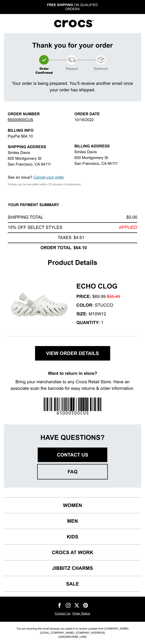Open order number 65000500CUS link
This screenshot has width=145, height=644.
[20, 120]
